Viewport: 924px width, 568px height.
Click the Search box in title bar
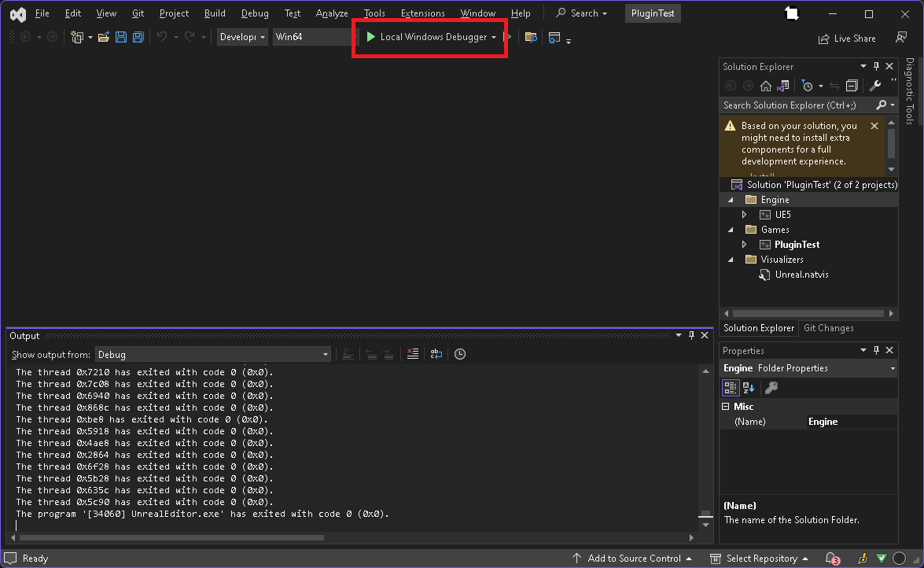(582, 13)
